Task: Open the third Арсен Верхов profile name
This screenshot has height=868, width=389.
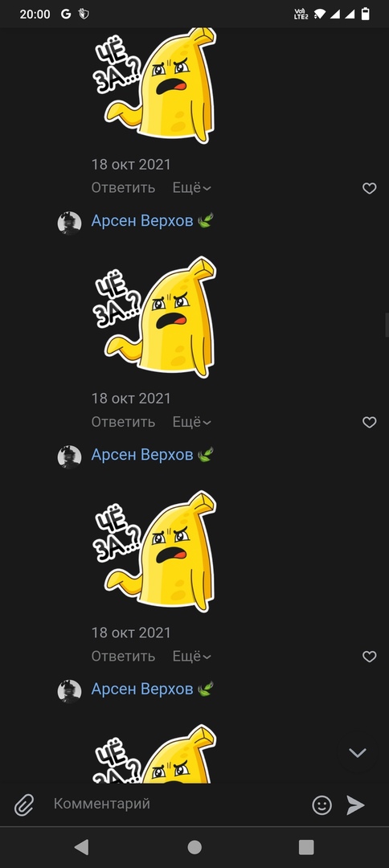Action: pos(142,690)
